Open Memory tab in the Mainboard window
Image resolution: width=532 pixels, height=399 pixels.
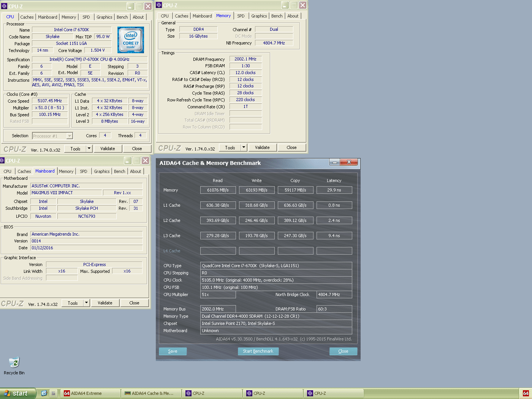[x=66, y=171]
